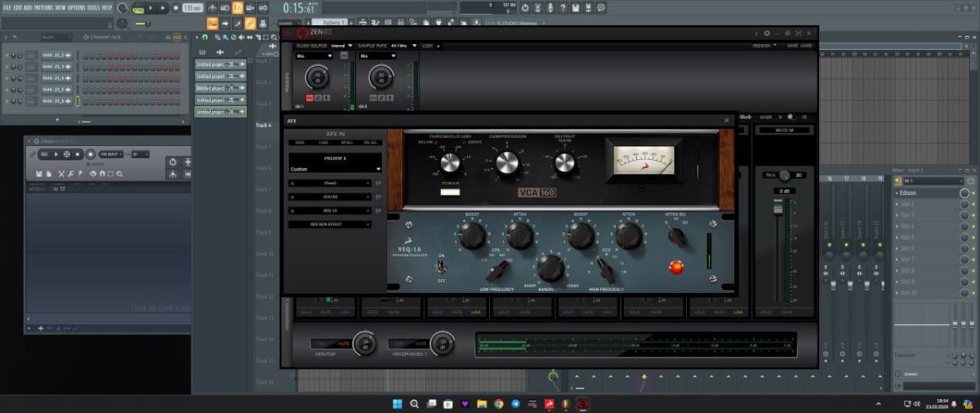Open the CH 1 Mic input type dropdown
This screenshot has width=980, height=413.
(314, 56)
